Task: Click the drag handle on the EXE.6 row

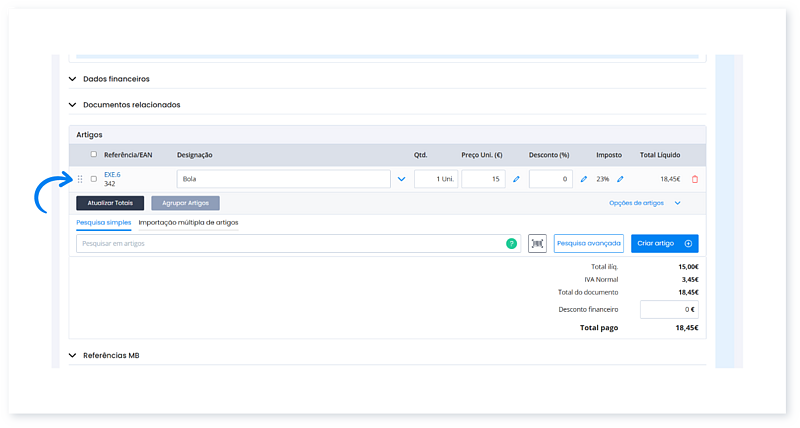Action: [80, 179]
